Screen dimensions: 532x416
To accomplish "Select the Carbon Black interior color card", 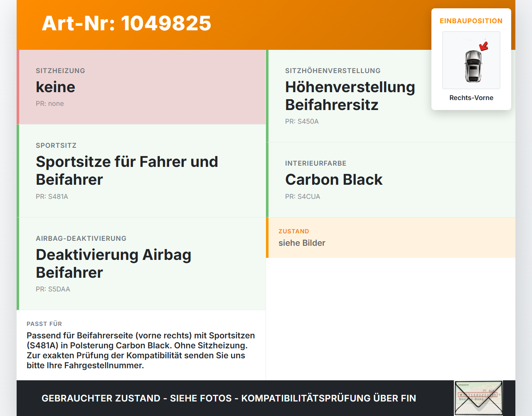I will [x=391, y=180].
